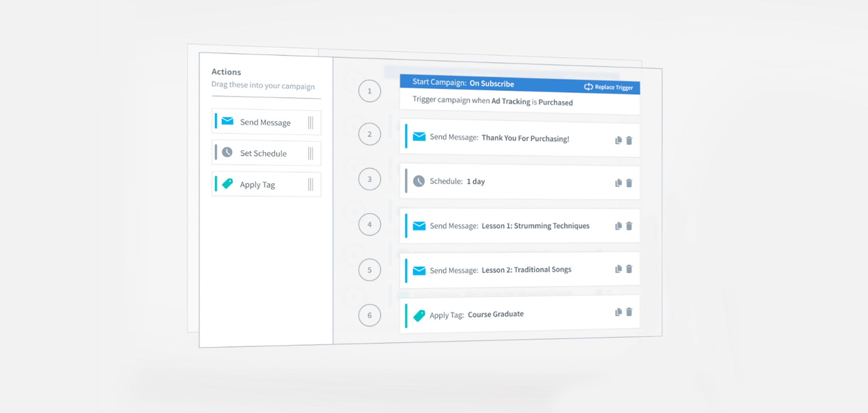Grab the drag handle on Apply Tag action
This screenshot has width=868, height=413.
tap(311, 185)
